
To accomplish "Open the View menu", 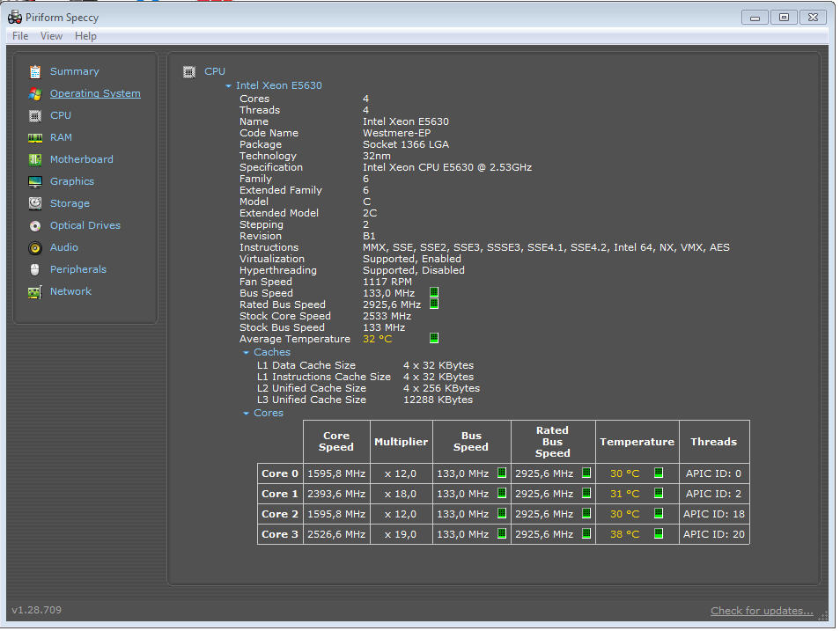I will click(51, 36).
